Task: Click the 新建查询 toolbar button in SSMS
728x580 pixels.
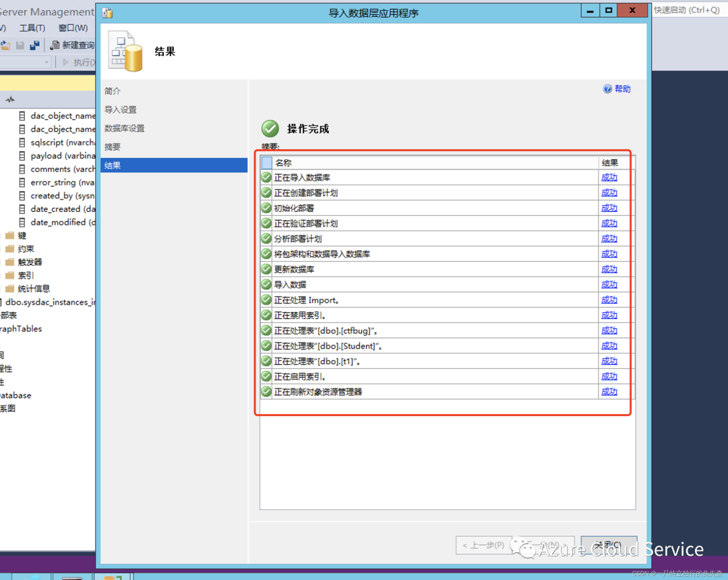Action: (x=72, y=45)
